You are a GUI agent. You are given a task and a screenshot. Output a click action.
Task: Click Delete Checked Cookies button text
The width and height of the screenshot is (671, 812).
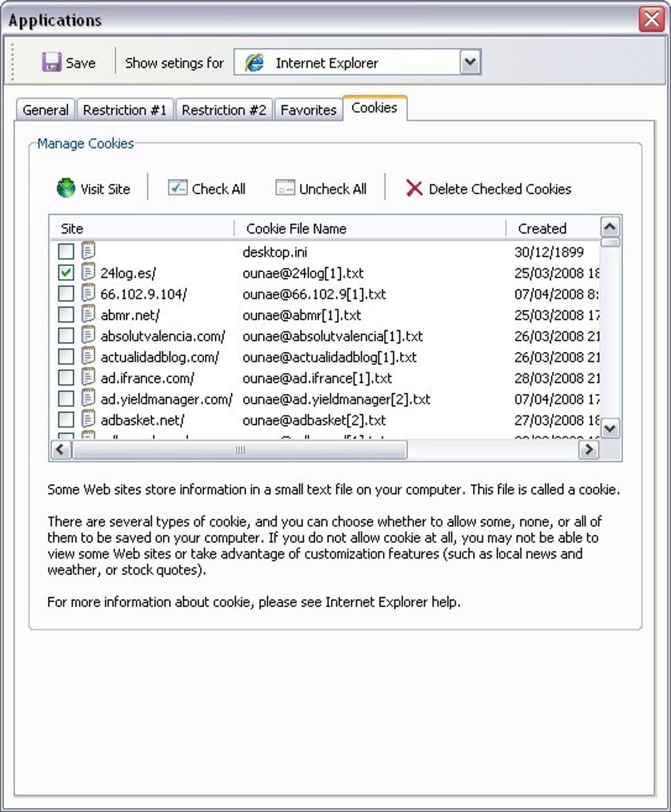(500, 189)
